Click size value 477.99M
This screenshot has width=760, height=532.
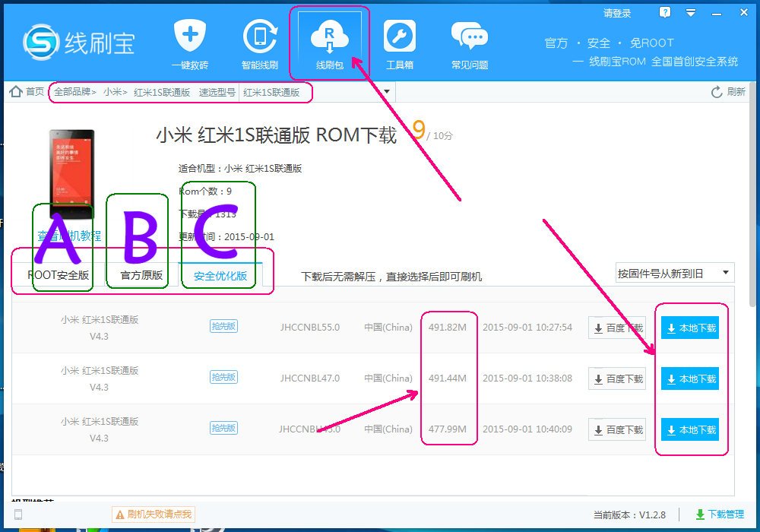click(x=448, y=429)
